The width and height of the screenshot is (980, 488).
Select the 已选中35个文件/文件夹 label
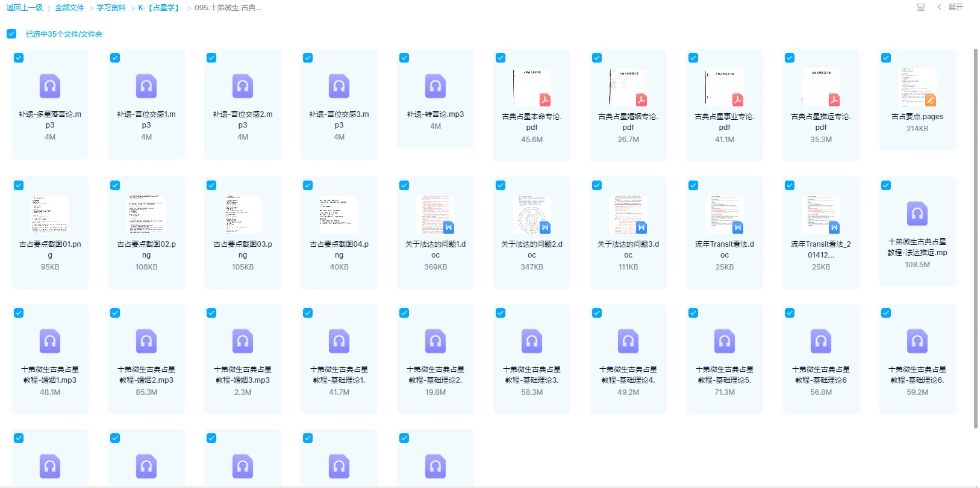[x=64, y=34]
